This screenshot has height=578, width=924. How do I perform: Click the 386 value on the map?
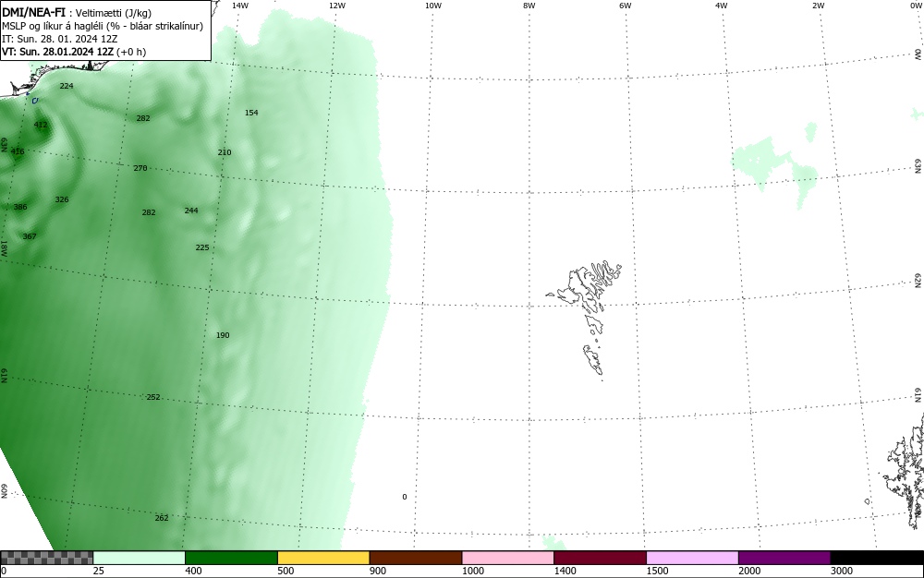click(20, 207)
